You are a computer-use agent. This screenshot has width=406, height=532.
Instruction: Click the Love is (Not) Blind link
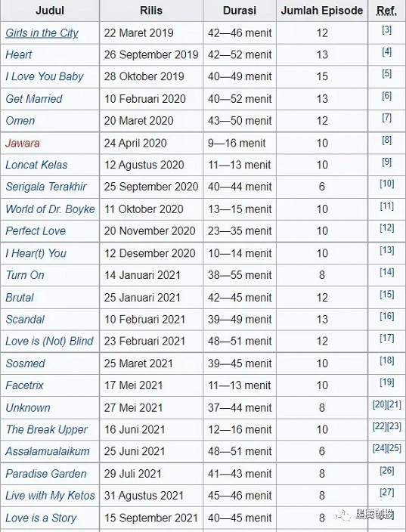50,341
